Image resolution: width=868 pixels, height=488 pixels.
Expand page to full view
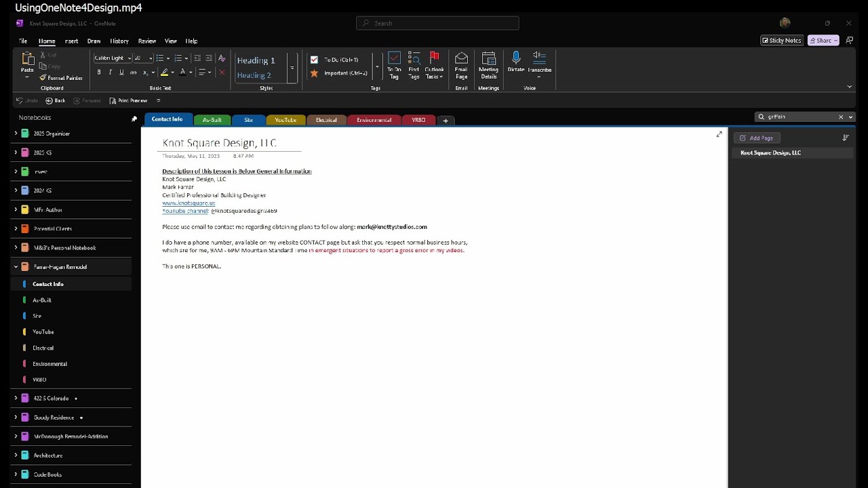point(719,134)
